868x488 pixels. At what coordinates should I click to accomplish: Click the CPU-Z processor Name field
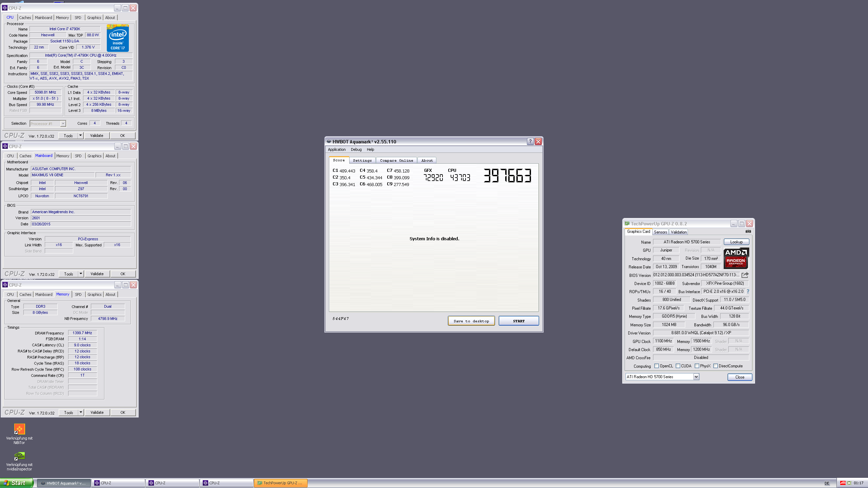click(x=65, y=29)
